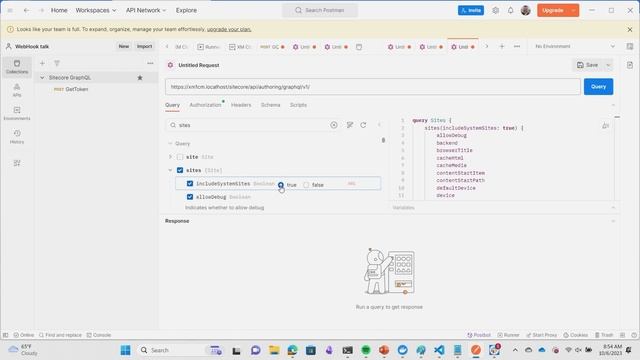Click the blue Query send button
The image size is (640, 360).
coord(598,87)
